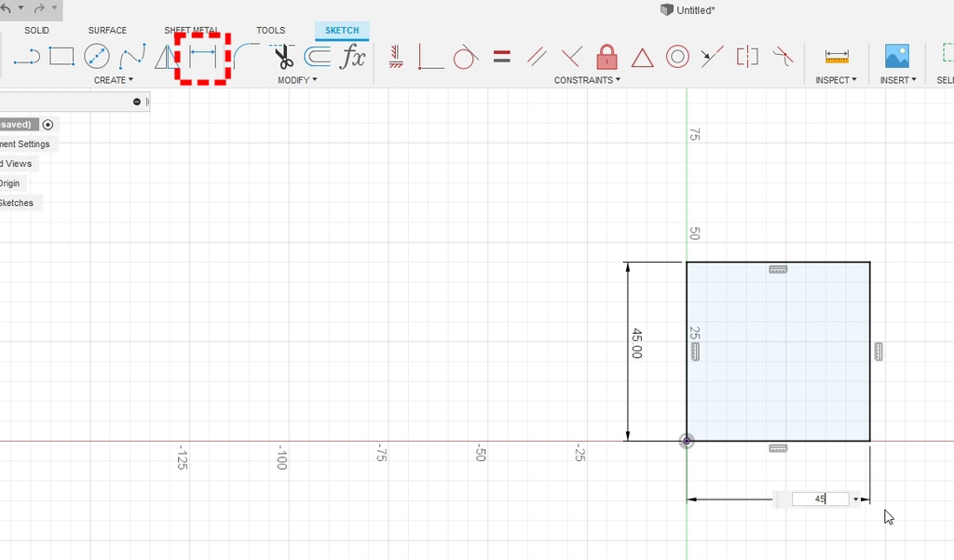Select the Sketch Dimension tool
The height and width of the screenshot is (560, 954).
click(203, 57)
